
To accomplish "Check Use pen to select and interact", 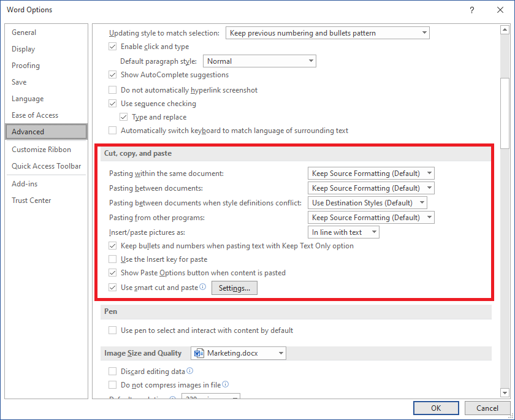I will click(x=113, y=330).
